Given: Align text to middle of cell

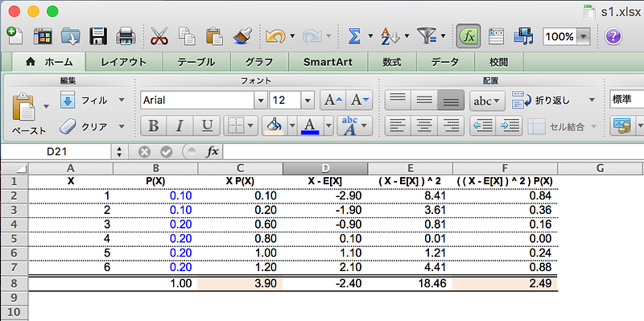Looking at the screenshot, I should [x=424, y=100].
